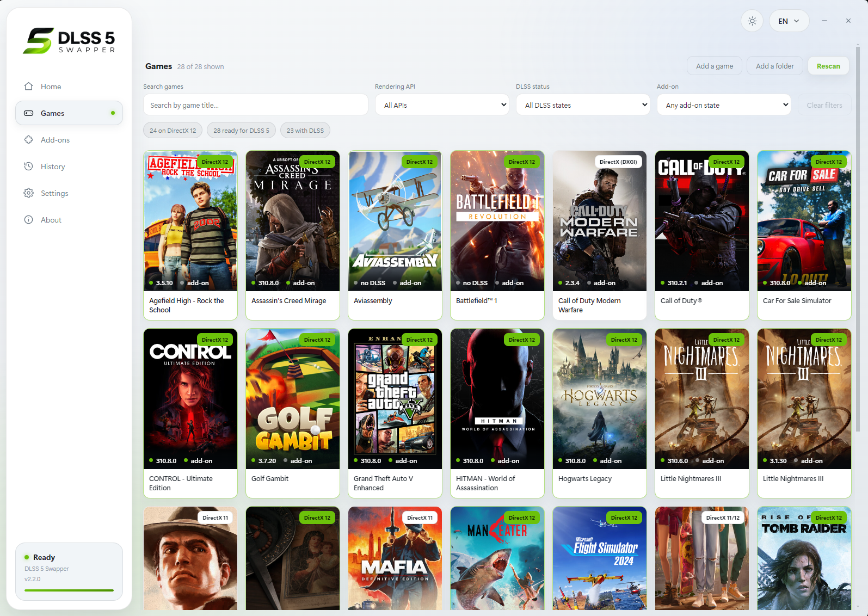Open the Agefield High cover art
The width and height of the screenshot is (868, 616).
point(190,221)
